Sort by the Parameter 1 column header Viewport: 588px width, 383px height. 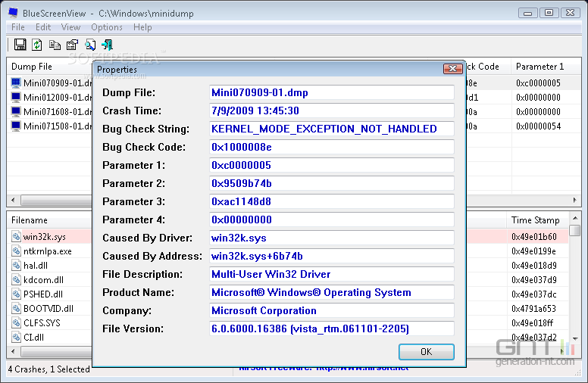[x=540, y=67]
